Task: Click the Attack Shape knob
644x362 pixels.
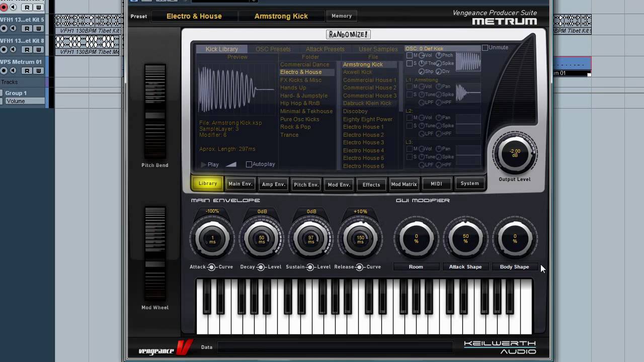Action: (x=465, y=238)
